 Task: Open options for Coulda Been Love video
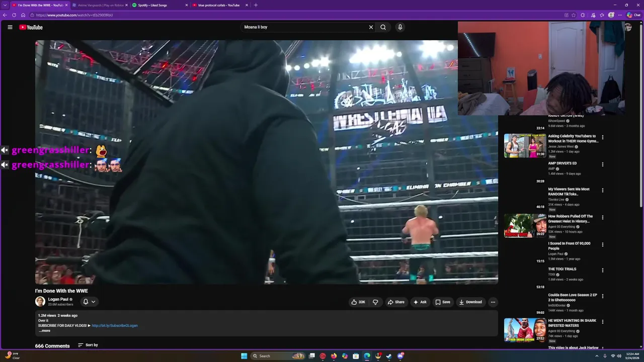(x=602, y=296)
